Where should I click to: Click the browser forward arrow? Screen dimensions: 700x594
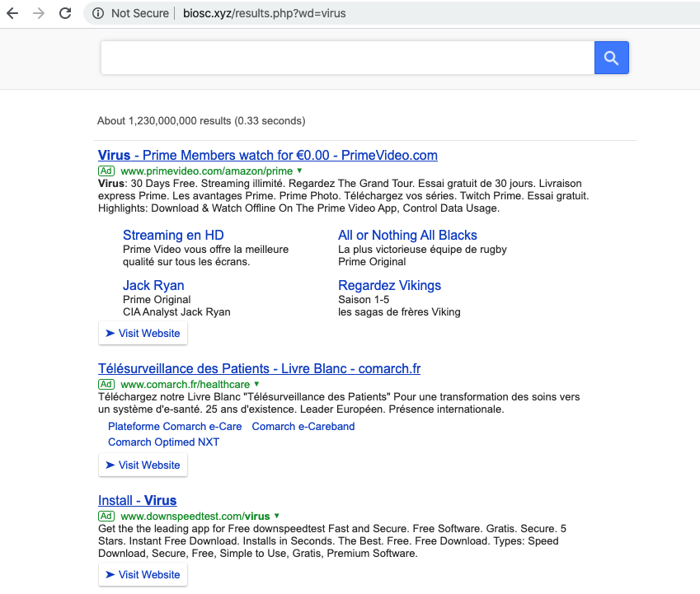38,13
